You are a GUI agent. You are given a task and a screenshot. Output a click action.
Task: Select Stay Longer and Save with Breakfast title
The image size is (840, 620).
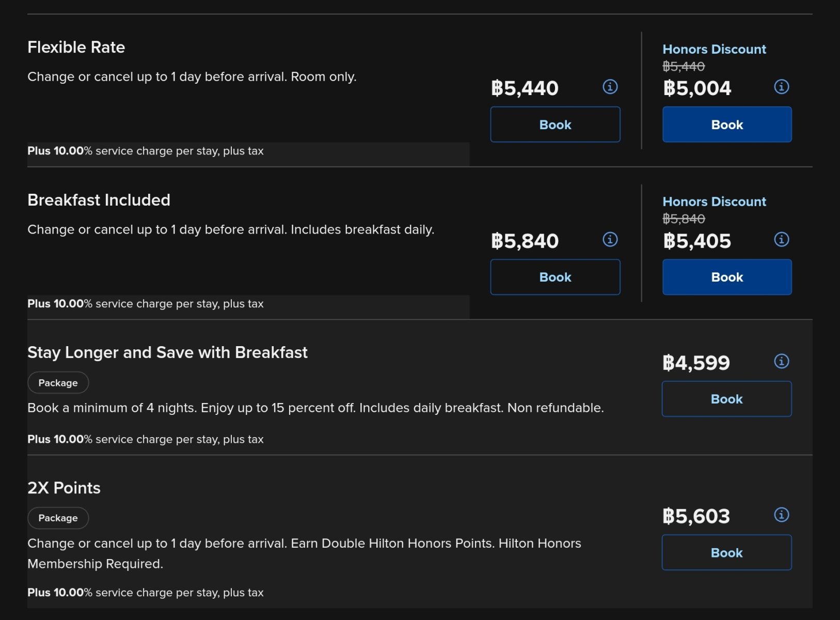pos(167,352)
